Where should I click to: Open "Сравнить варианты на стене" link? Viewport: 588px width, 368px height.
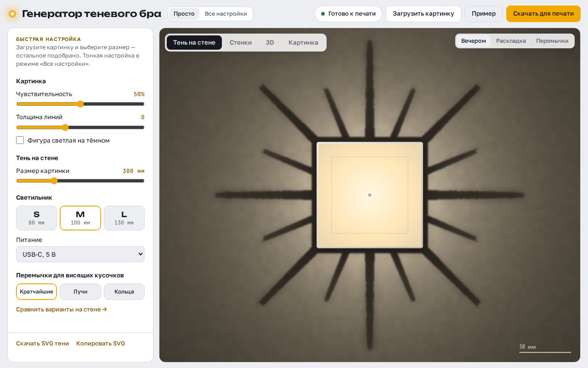62,310
